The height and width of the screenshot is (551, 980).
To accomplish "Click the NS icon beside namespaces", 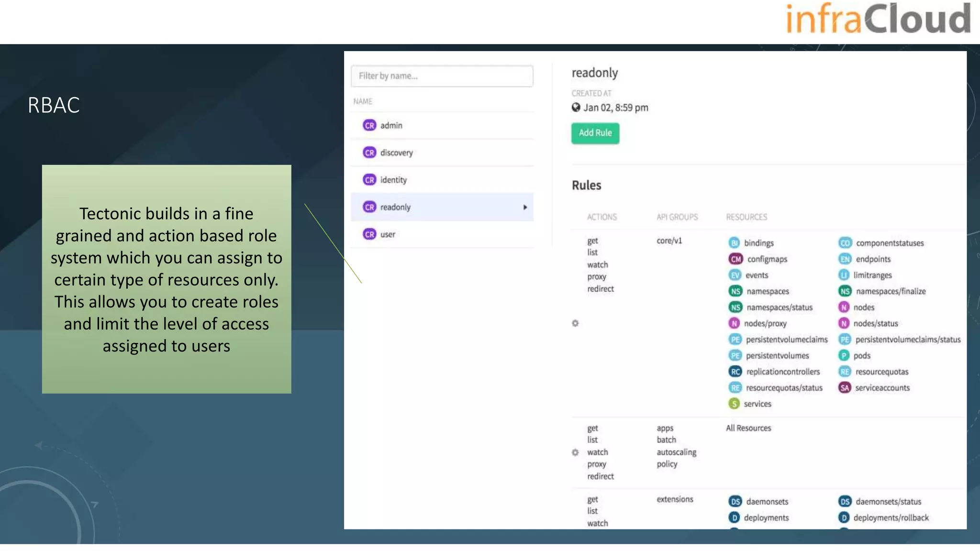I will [x=735, y=291].
